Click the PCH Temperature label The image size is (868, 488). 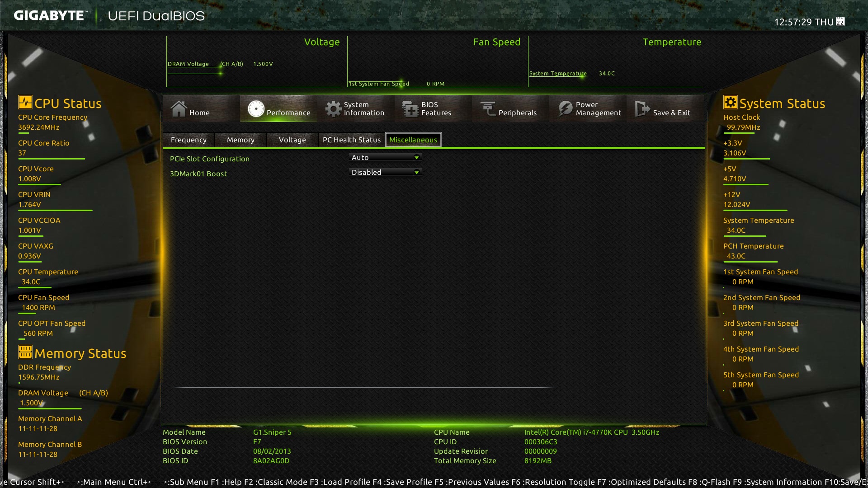click(754, 246)
